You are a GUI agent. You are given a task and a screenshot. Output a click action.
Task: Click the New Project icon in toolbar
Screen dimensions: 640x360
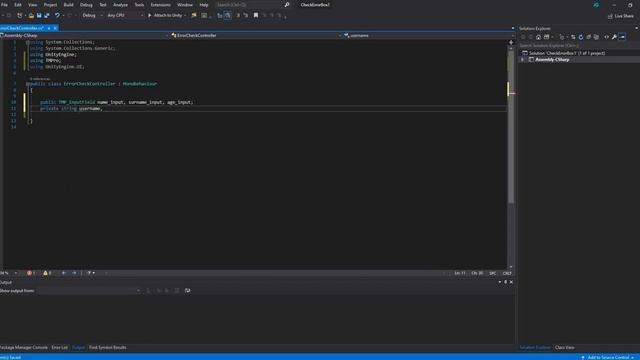(19, 16)
